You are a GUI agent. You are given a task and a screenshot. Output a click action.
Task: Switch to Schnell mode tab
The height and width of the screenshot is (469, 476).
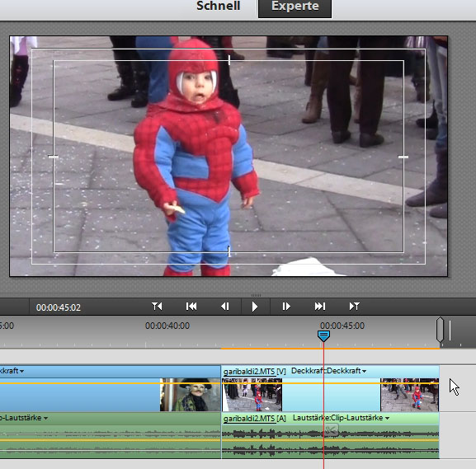(219, 6)
